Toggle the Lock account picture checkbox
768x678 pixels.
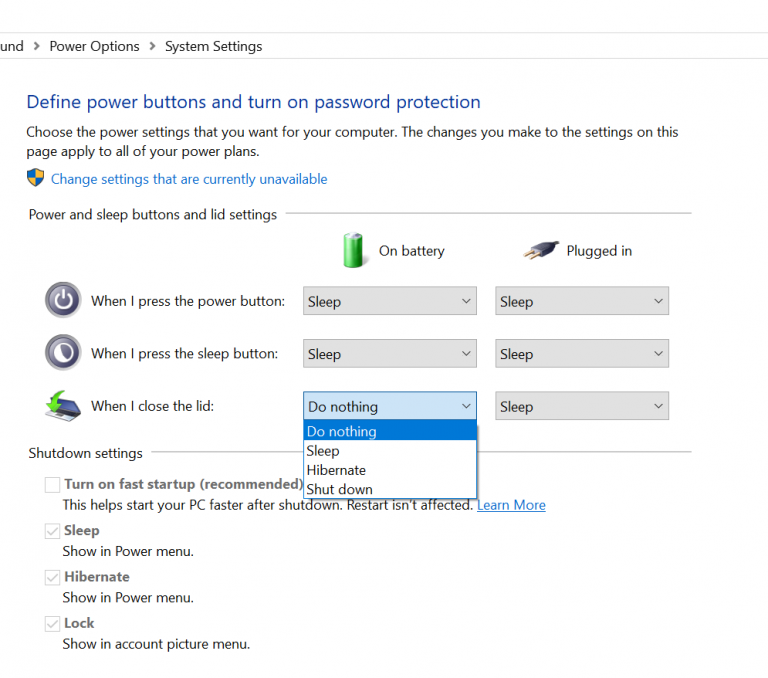coord(52,623)
